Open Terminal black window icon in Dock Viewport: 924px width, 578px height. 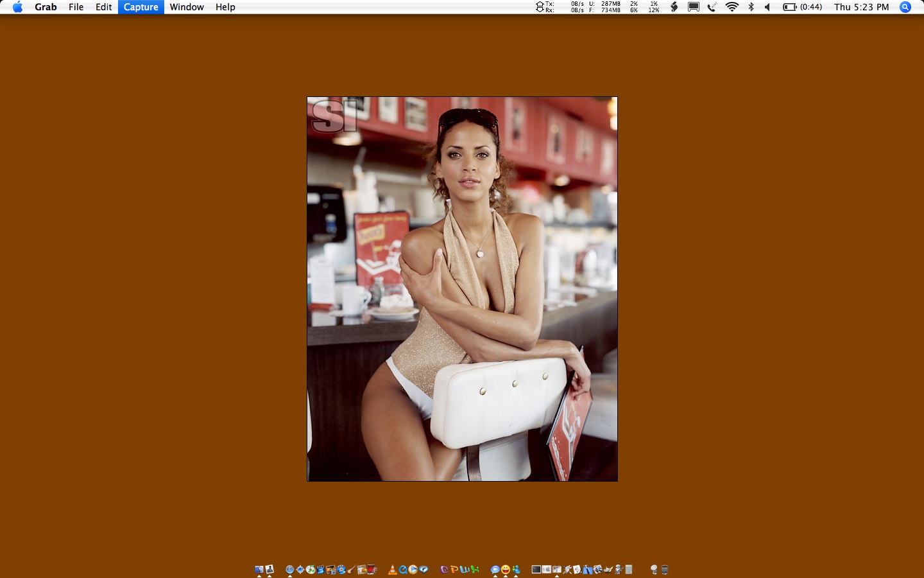tap(536, 569)
